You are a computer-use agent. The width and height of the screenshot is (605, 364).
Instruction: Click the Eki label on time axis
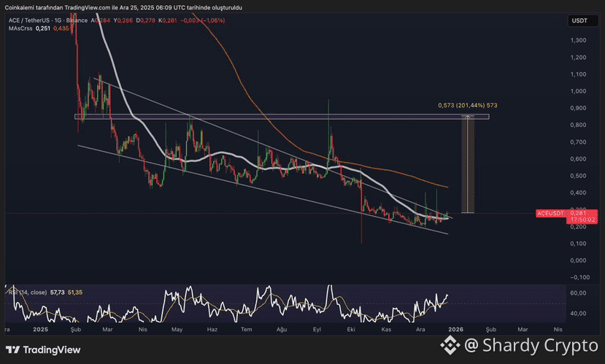(x=351, y=330)
